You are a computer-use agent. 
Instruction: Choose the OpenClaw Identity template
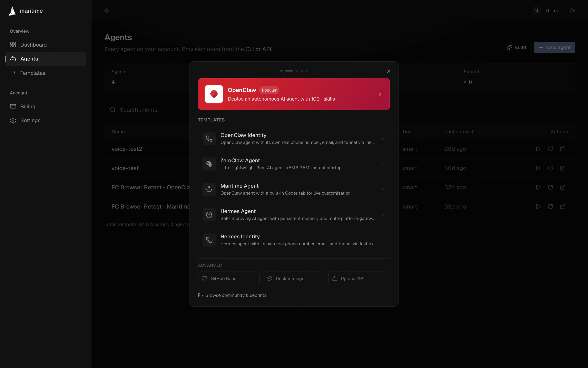pos(294,138)
